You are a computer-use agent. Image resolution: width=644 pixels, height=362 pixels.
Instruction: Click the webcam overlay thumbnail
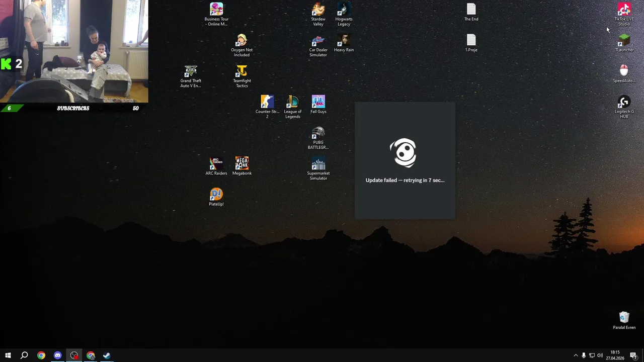point(74,51)
